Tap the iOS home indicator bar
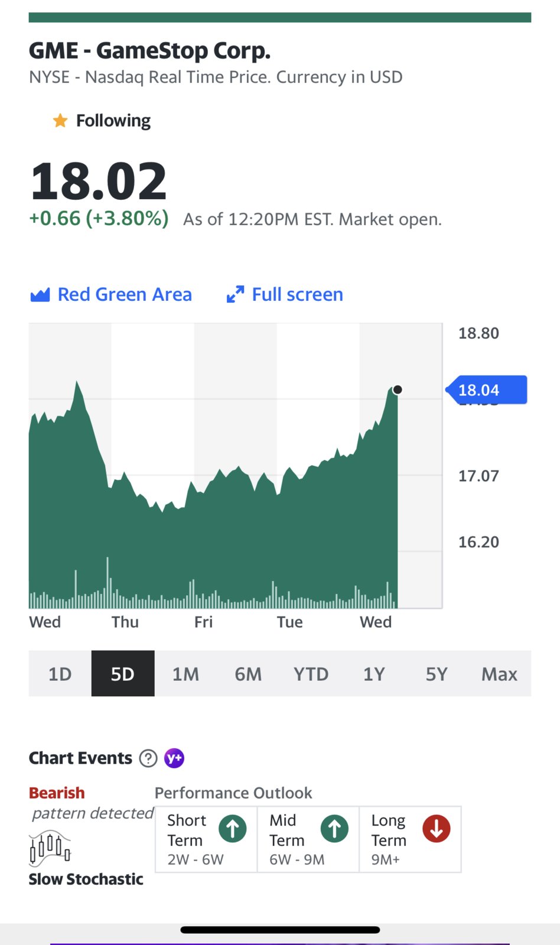This screenshot has height=945, width=560. (x=280, y=930)
